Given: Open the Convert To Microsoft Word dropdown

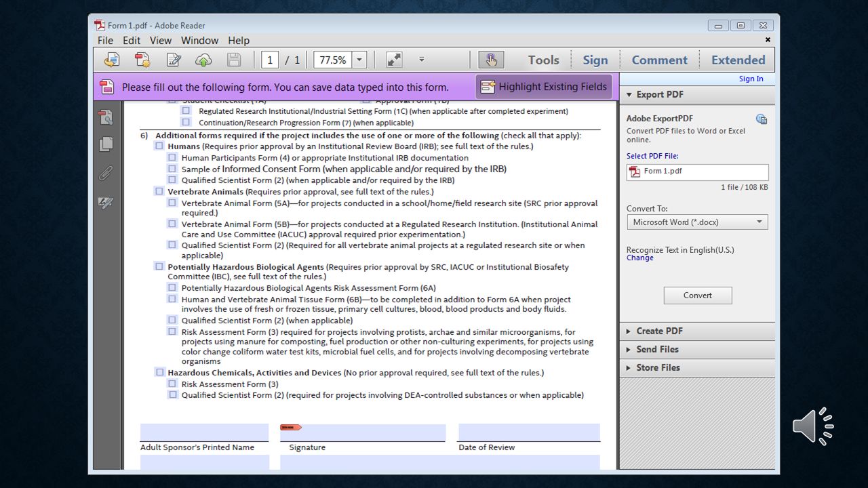Looking at the screenshot, I should [x=697, y=222].
